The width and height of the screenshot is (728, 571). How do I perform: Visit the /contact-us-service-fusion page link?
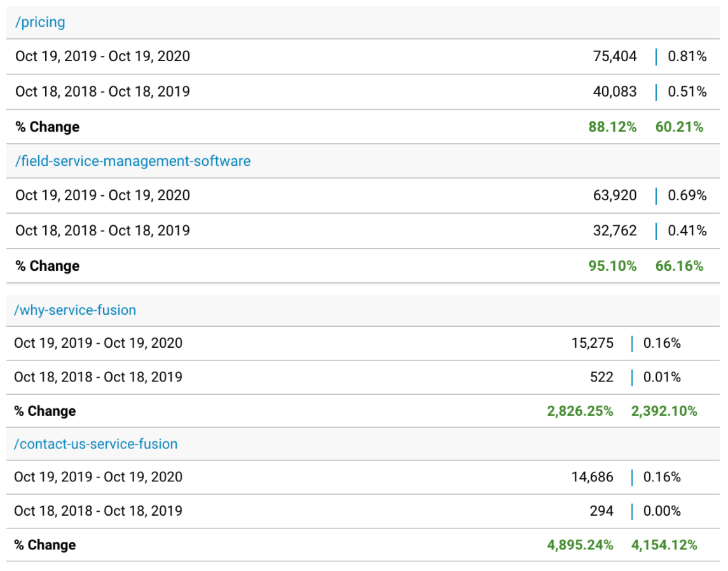(x=95, y=444)
